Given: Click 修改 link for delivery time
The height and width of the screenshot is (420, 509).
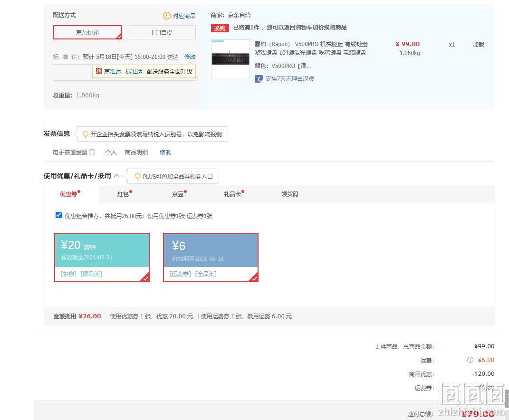Looking at the screenshot, I should tap(190, 57).
